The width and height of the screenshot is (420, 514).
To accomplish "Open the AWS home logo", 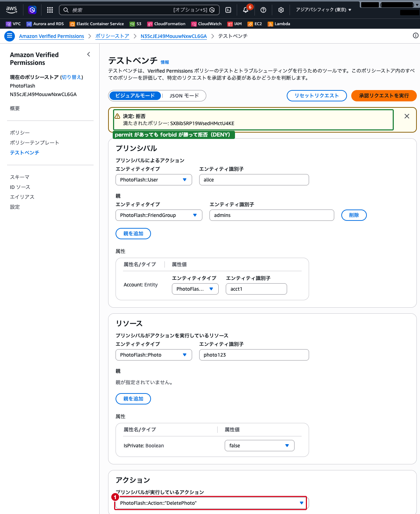I will tap(11, 10).
